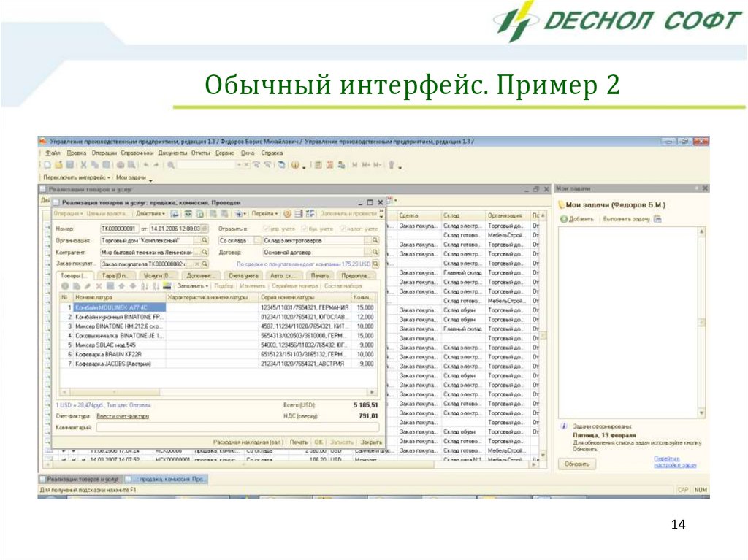Click the Help round icon in main toolbar

click(295, 165)
